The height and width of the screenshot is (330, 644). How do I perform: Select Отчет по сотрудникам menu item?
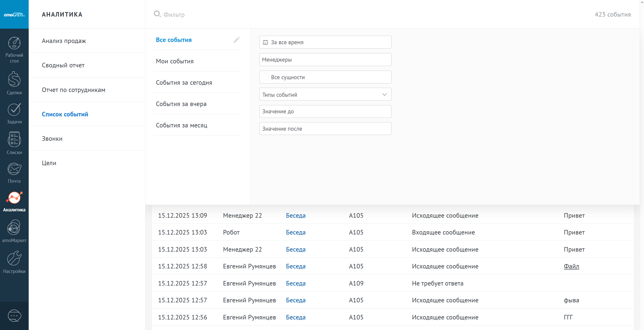pos(73,90)
